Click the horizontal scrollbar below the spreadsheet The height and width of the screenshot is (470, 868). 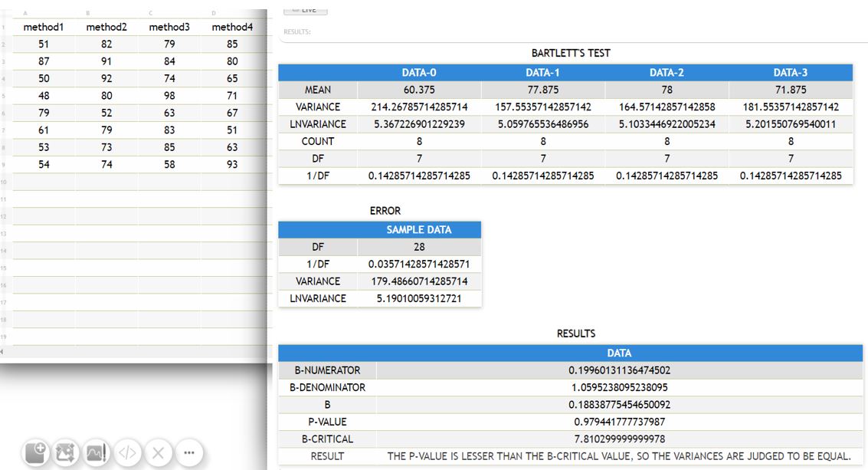pos(136,351)
